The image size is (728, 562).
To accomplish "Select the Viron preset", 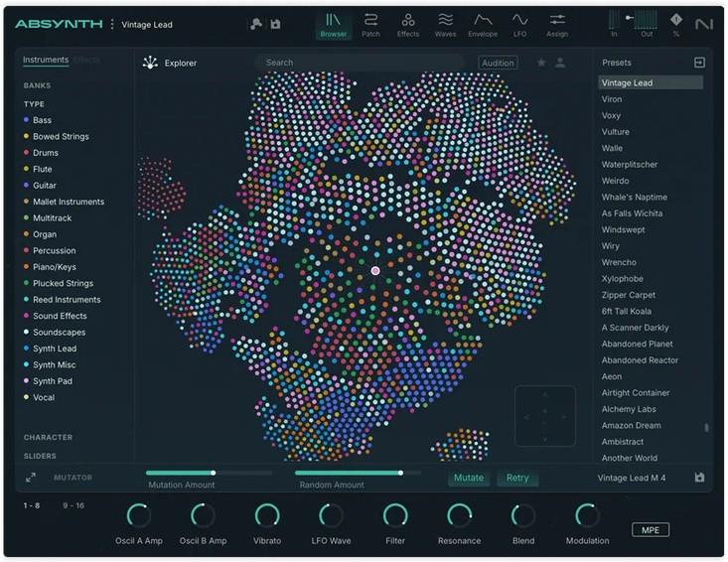I will click(612, 99).
